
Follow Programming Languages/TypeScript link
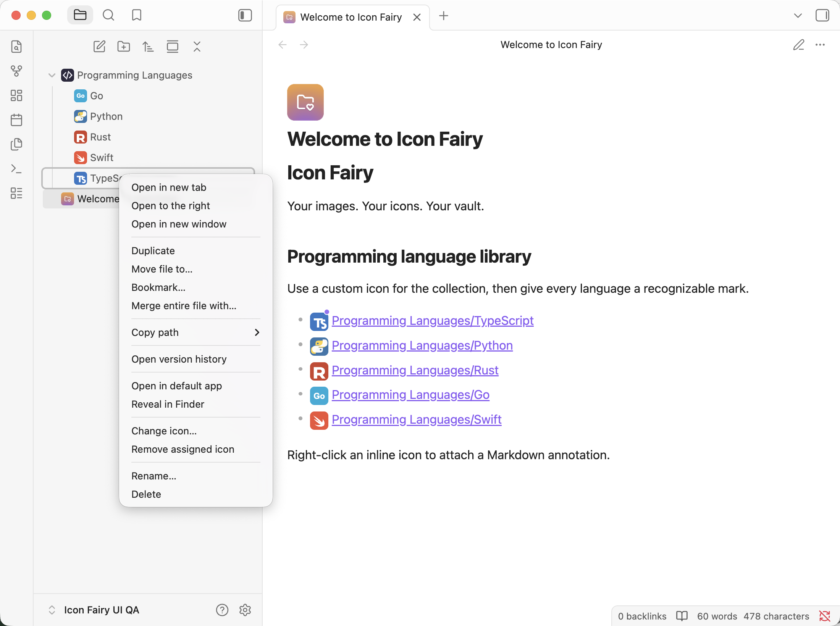click(x=433, y=321)
